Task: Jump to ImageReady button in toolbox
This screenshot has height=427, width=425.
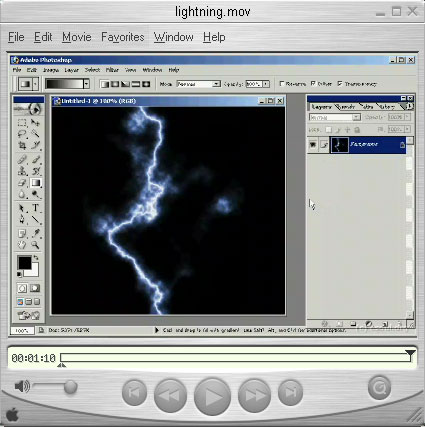Action: [x=29, y=315]
